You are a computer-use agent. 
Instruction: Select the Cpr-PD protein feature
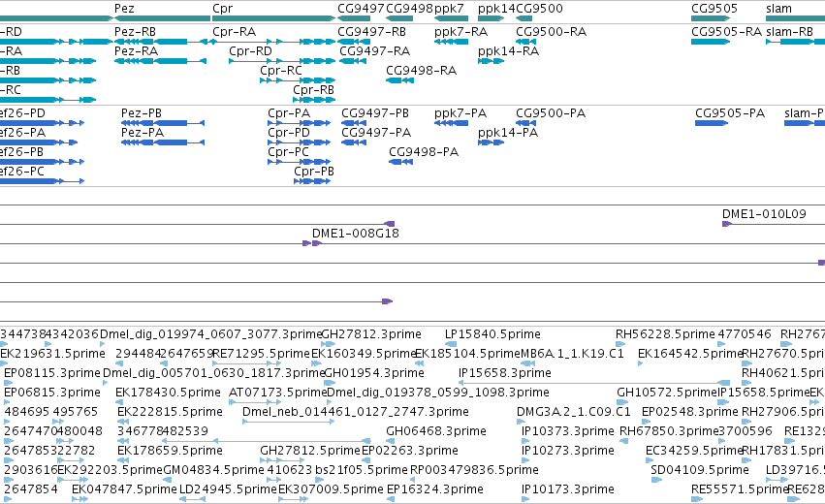point(299,142)
